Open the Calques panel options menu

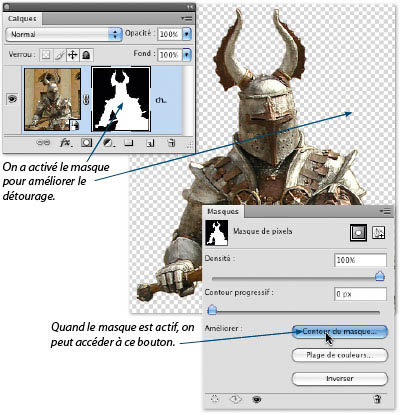(x=187, y=18)
